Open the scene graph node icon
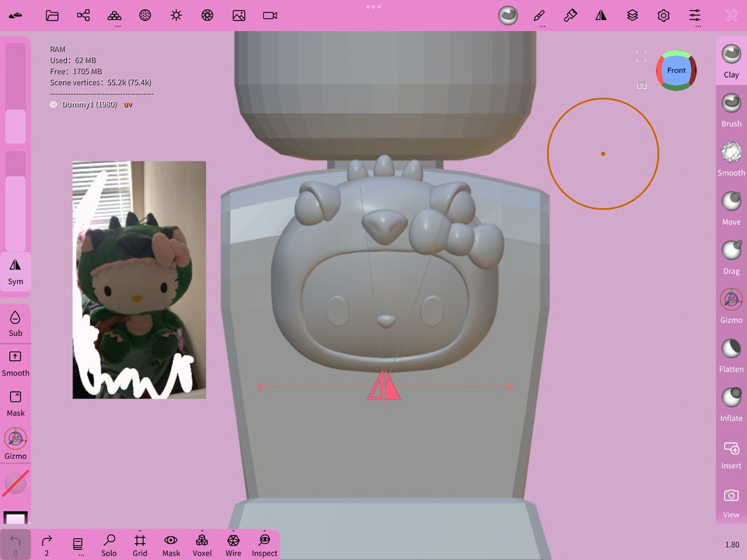 pos(83,16)
